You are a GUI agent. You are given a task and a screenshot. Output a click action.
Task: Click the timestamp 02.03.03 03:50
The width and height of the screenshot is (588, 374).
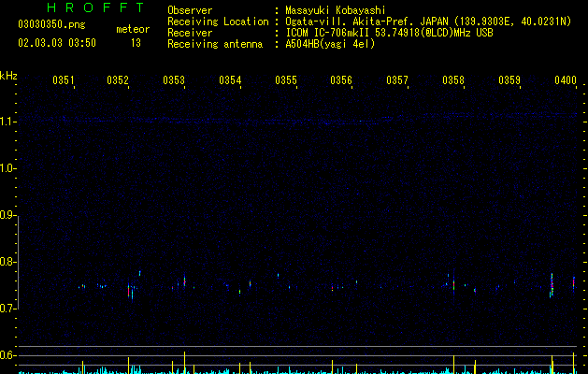click(57, 43)
